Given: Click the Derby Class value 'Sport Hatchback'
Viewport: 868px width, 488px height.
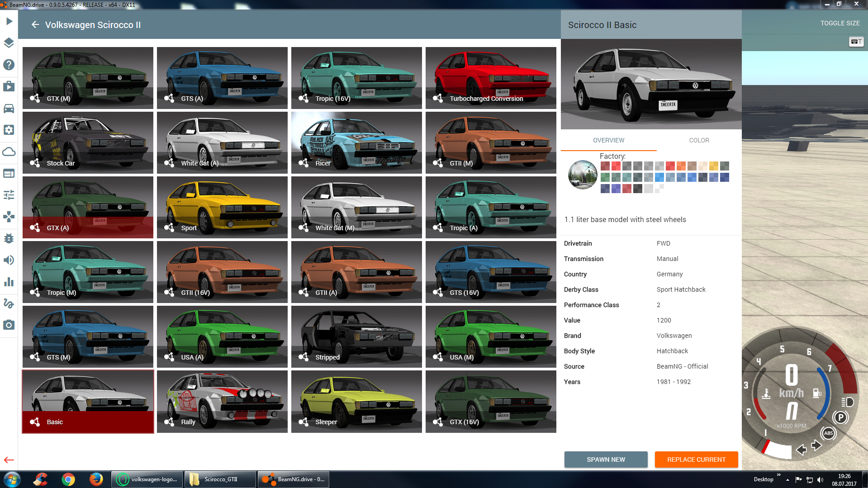Looking at the screenshot, I should pyautogui.click(x=681, y=289).
